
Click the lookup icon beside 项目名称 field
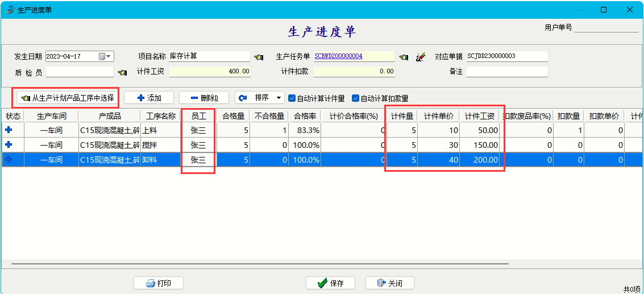[x=259, y=57]
